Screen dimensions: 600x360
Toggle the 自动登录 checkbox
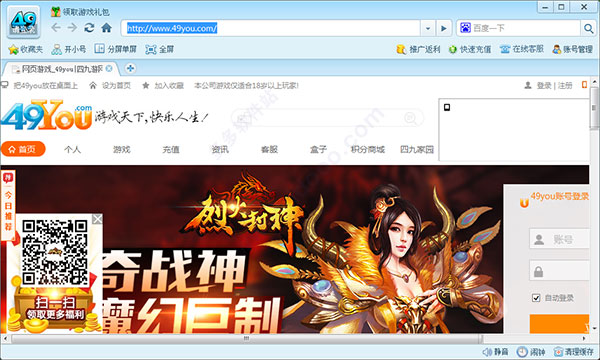coord(536,298)
